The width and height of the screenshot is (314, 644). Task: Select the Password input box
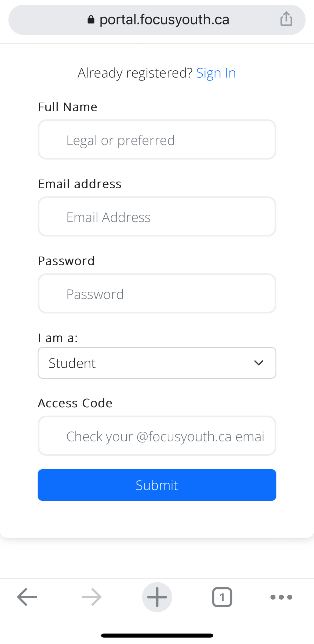tap(157, 294)
